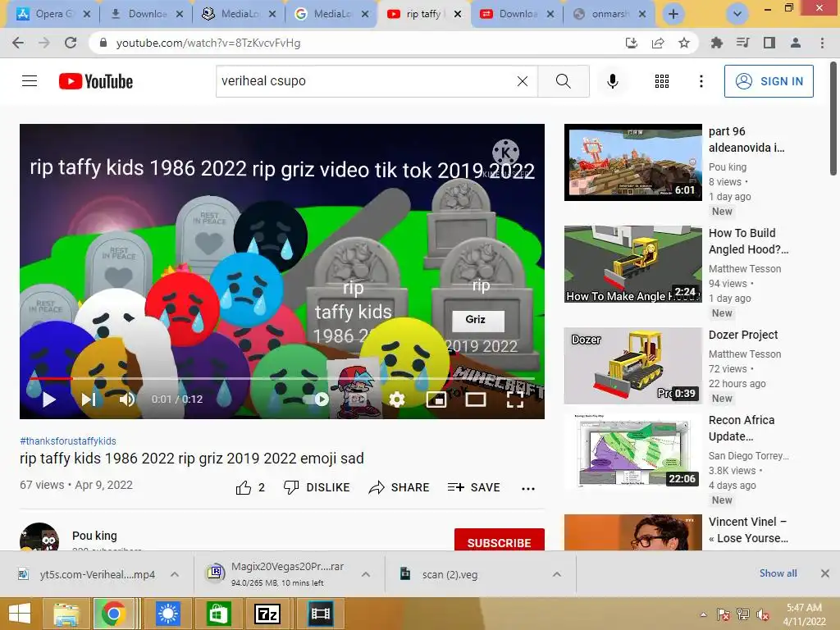Reload the current page

pos(71,43)
